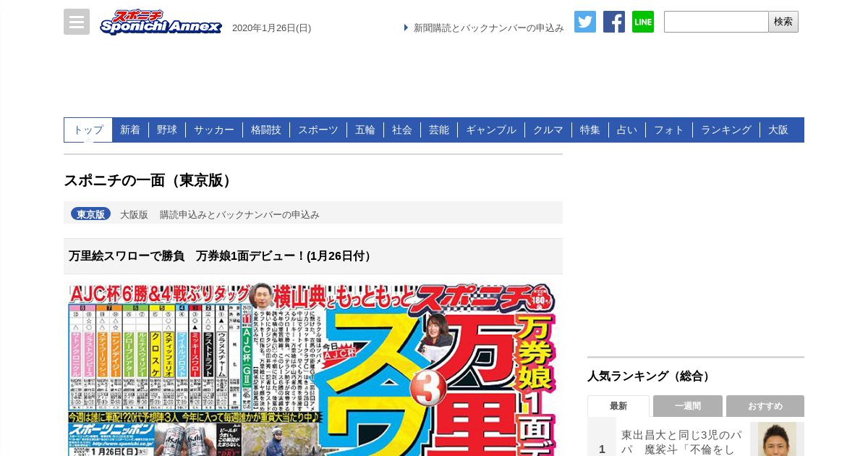Viewport: 868px width, 456px height.
Task: Go to the 格闘技 section
Action: [266, 130]
